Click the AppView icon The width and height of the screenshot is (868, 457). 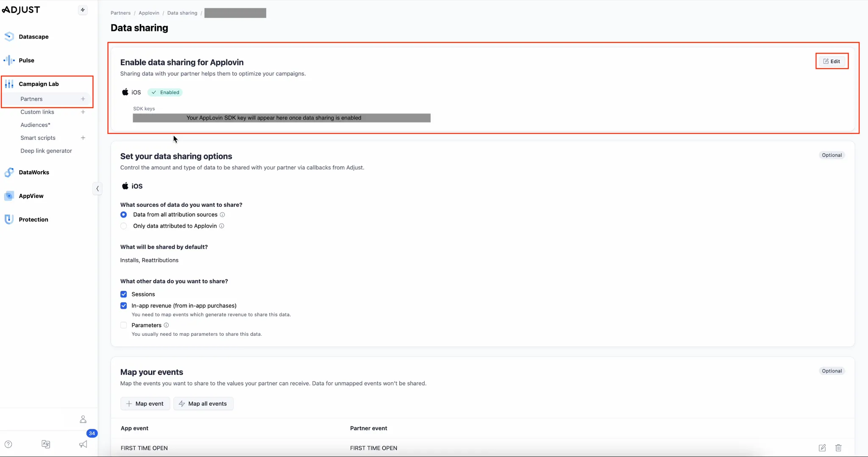click(x=9, y=196)
